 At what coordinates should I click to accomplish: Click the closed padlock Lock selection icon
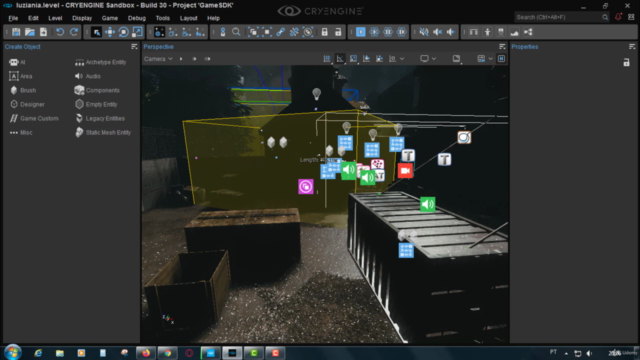click(x=324, y=32)
